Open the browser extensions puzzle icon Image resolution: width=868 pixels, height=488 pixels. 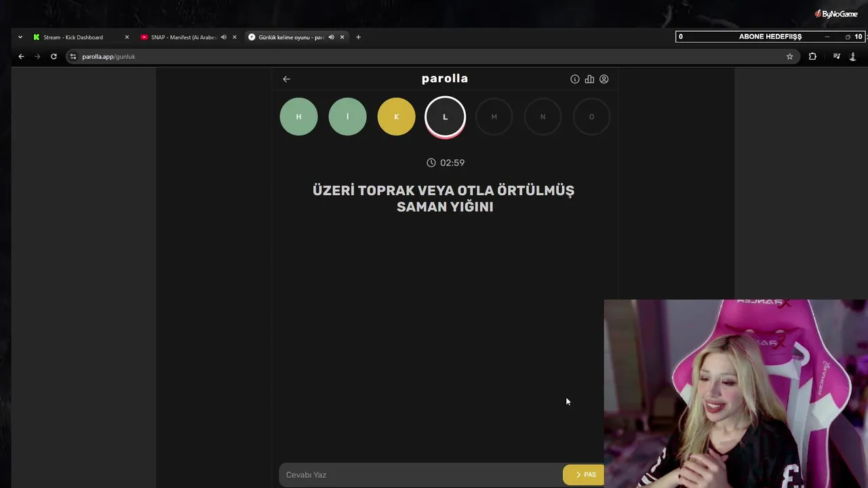(x=812, y=56)
